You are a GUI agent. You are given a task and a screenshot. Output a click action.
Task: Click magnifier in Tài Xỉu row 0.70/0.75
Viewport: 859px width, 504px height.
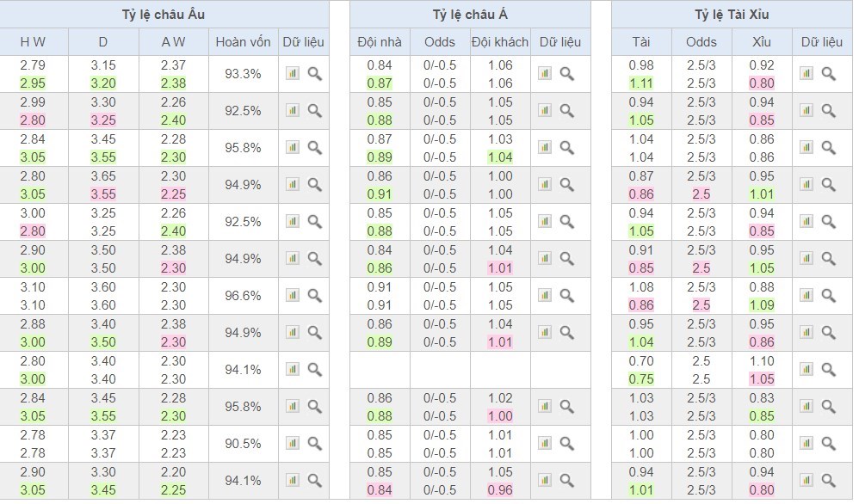click(x=828, y=369)
